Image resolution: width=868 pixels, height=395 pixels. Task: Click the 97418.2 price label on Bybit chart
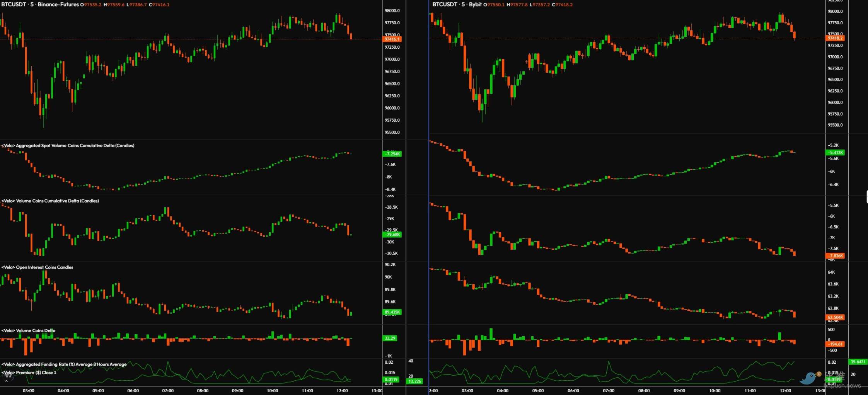pyautogui.click(x=835, y=38)
